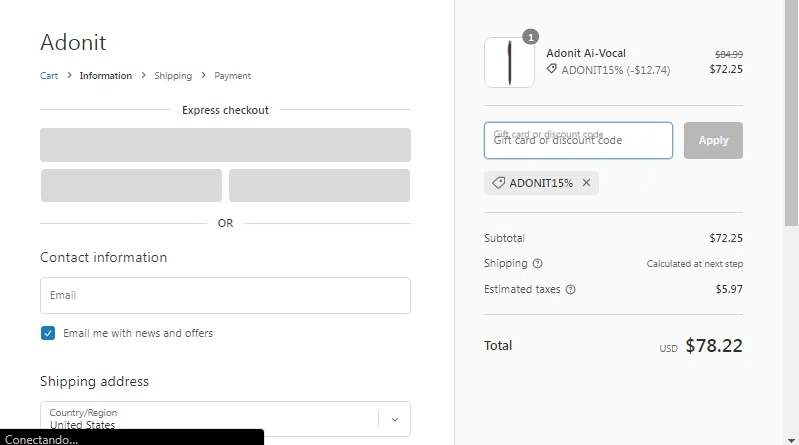Select the Payment breadcrumb step

click(232, 76)
